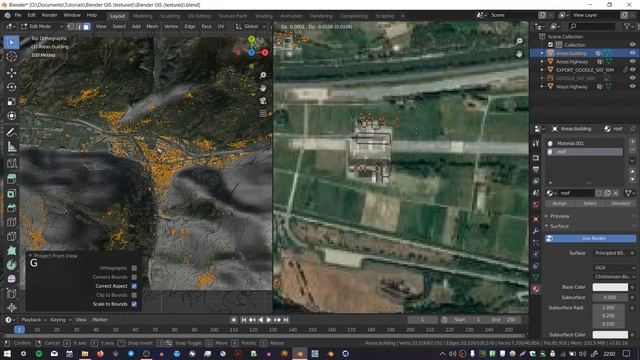640x360 pixels.
Task: Open the Global transform orientation dropdown
Action: point(250,27)
